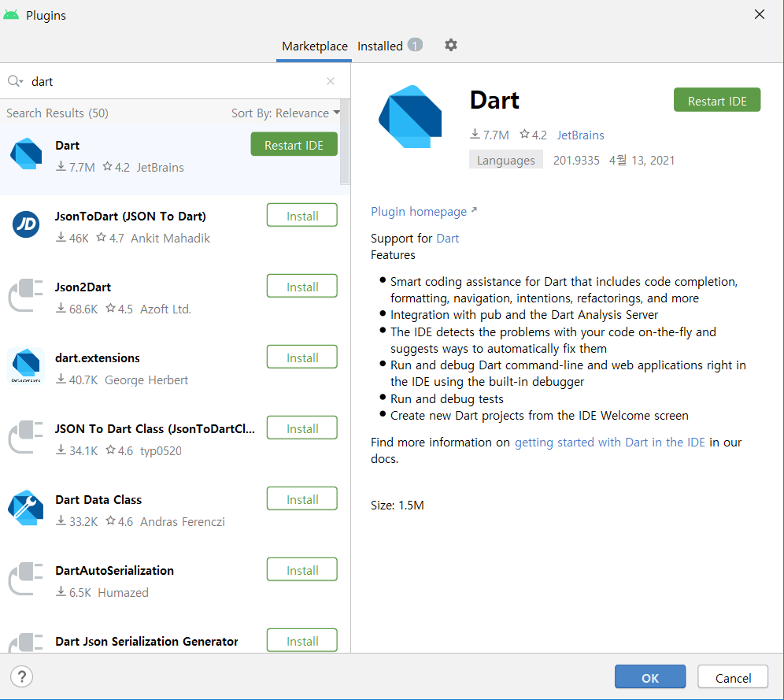Install the Dart Data Class plugin

click(x=302, y=499)
